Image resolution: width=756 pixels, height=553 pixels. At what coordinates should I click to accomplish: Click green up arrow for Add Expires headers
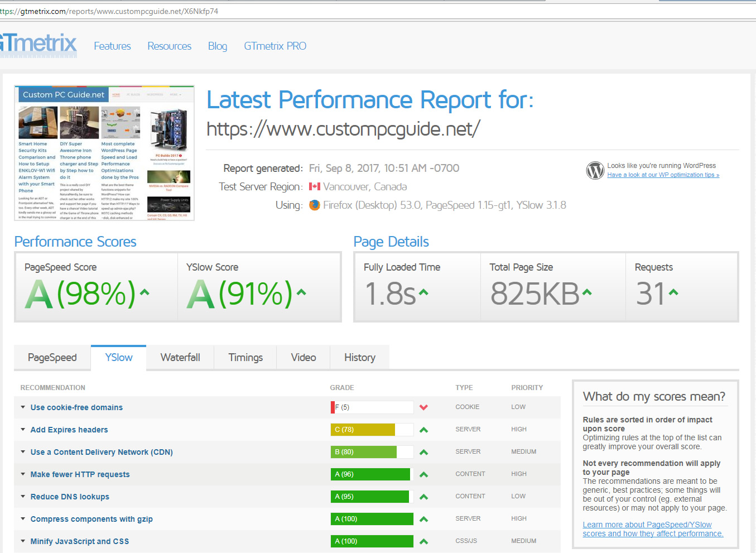point(423,430)
